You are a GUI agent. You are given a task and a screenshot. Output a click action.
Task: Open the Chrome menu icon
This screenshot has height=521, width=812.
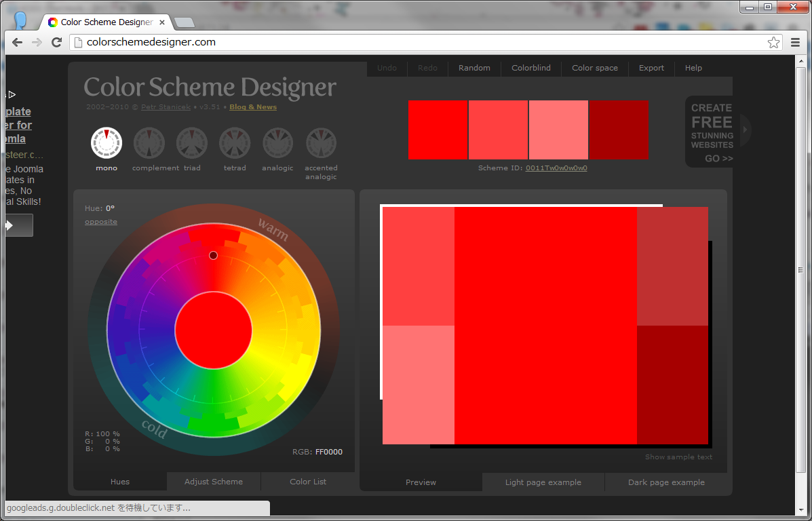796,43
